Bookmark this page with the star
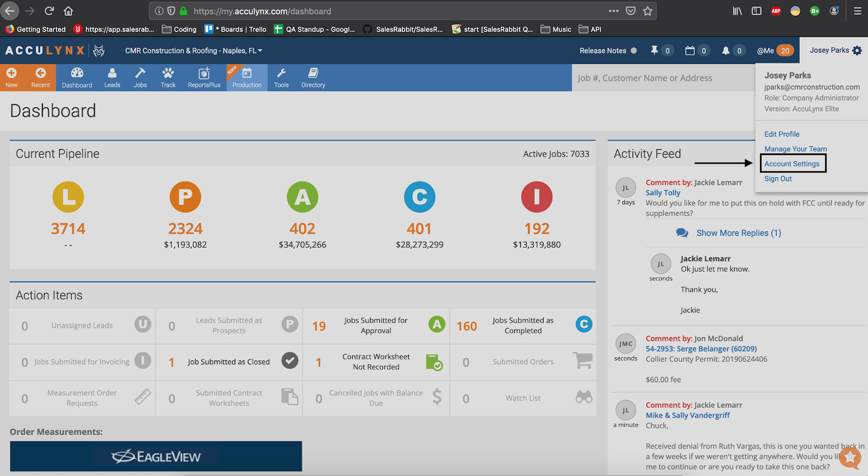The width and height of the screenshot is (868, 476). coord(647,11)
